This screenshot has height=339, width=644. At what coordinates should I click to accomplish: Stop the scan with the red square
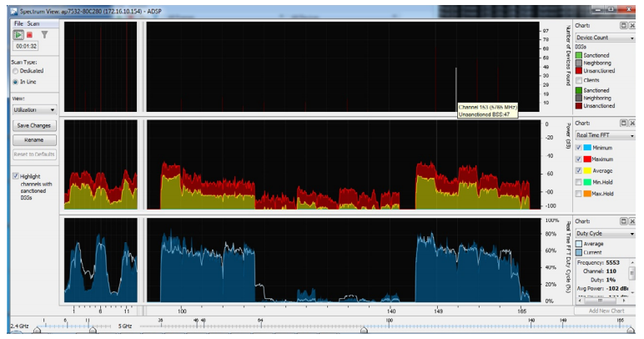click(29, 35)
